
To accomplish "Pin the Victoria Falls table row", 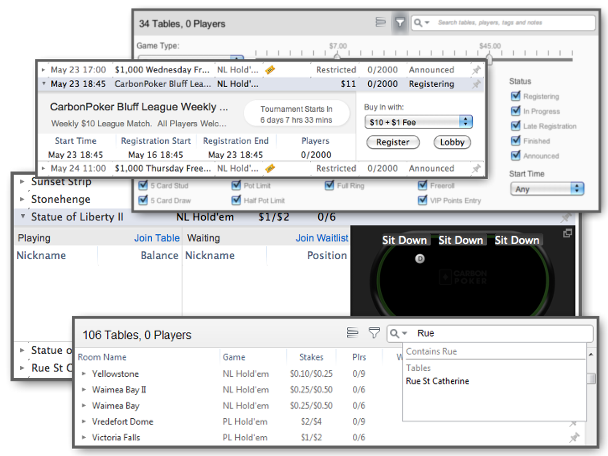I will coord(574,438).
